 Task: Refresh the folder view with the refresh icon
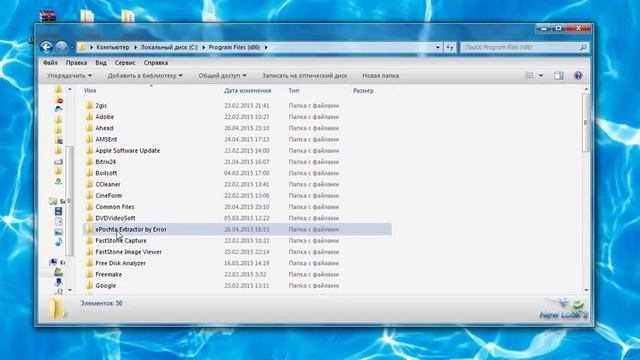(x=450, y=48)
